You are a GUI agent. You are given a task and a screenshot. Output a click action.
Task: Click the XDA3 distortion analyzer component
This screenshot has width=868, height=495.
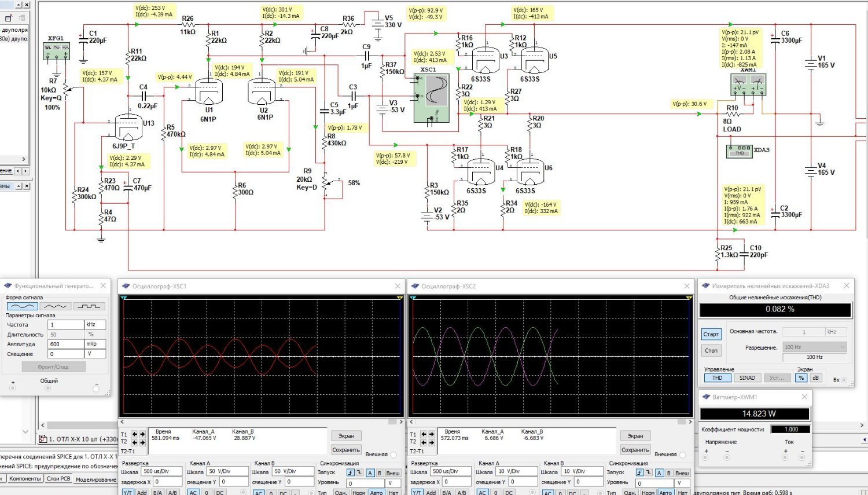tap(740, 151)
